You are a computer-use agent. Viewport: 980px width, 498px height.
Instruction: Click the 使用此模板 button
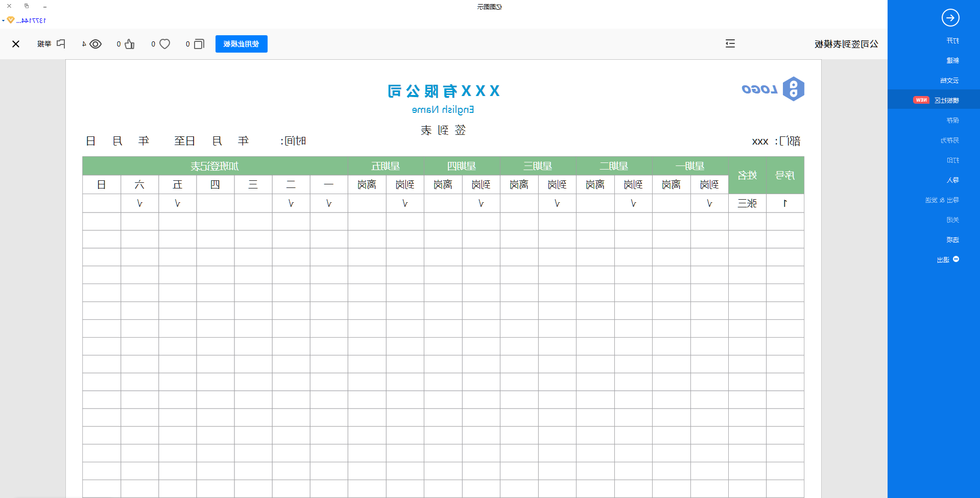pos(242,44)
